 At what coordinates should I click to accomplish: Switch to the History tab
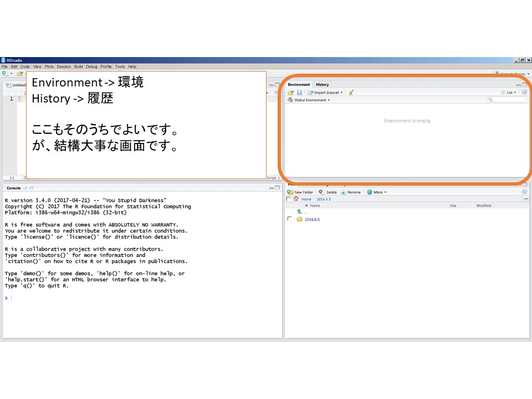pos(322,85)
